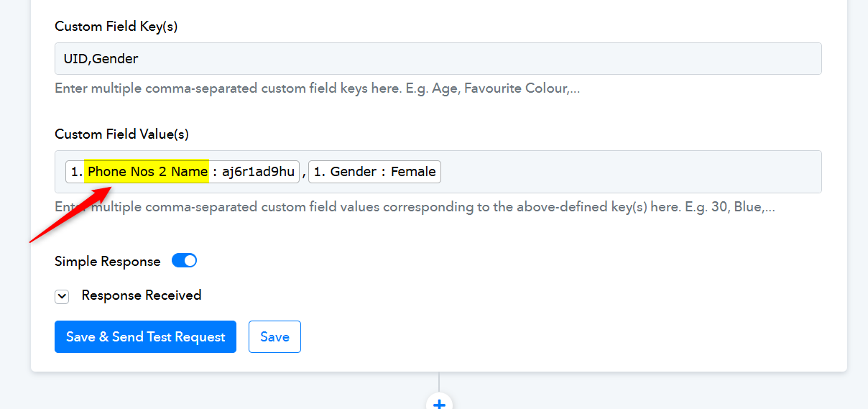The height and width of the screenshot is (409, 868).
Task: Click the Custom Field Key(s) label
Action: click(116, 27)
